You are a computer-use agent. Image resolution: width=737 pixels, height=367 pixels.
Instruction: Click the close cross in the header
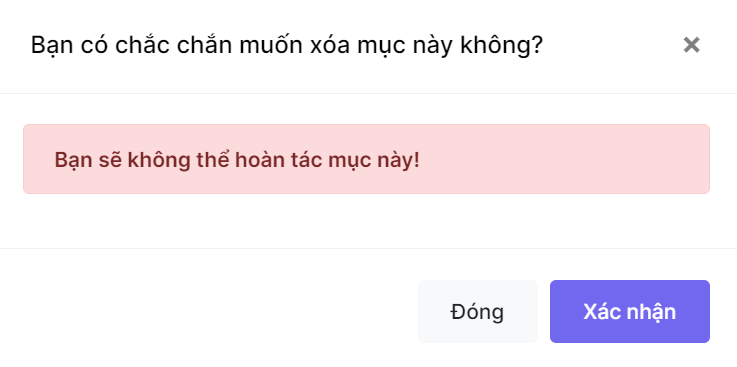[691, 45]
